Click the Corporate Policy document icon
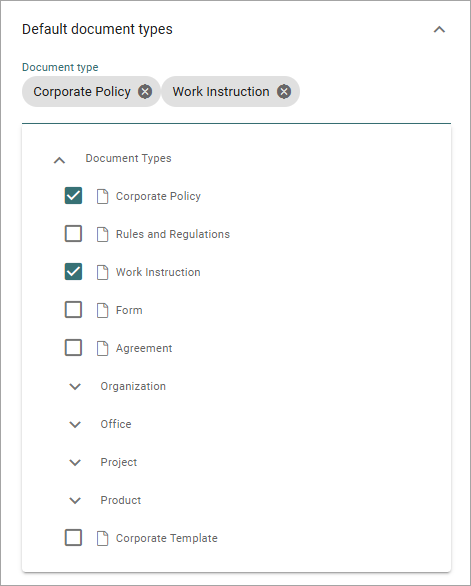This screenshot has width=471, height=586. click(x=102, y=196)
